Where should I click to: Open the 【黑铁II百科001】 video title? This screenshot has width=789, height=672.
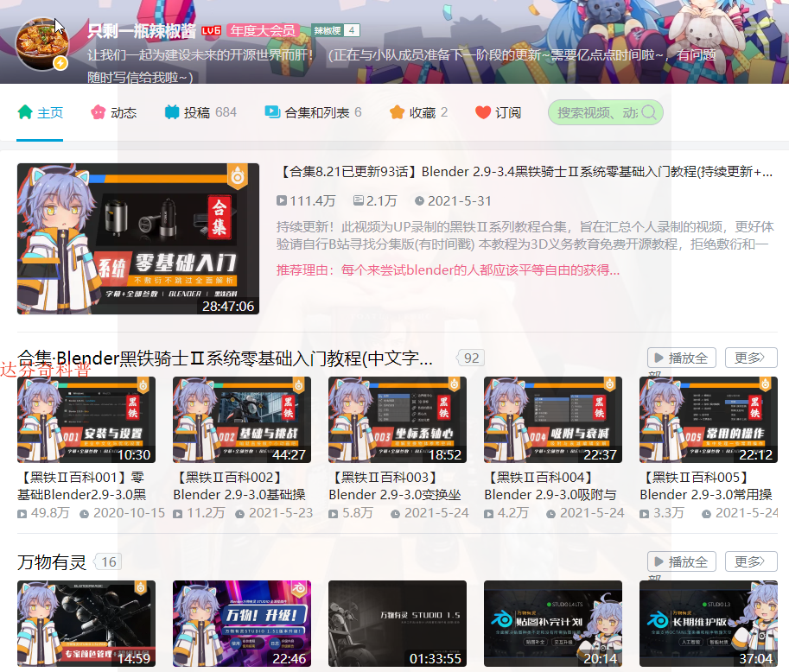tap(81, 486)
